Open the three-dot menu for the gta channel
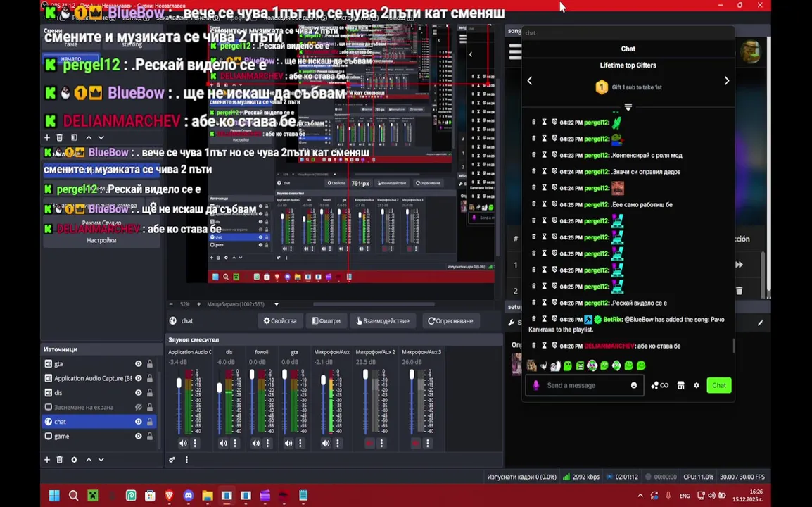The image size is (812, 507). click(x=300, y=443)
